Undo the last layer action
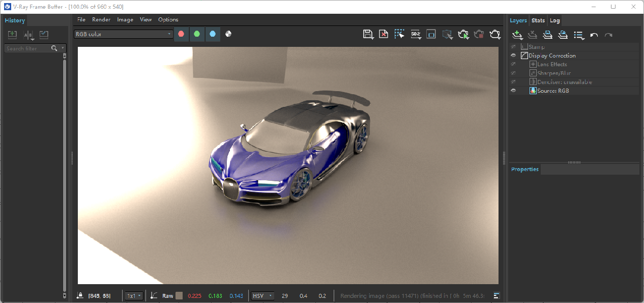 click(x=594, y=35)
